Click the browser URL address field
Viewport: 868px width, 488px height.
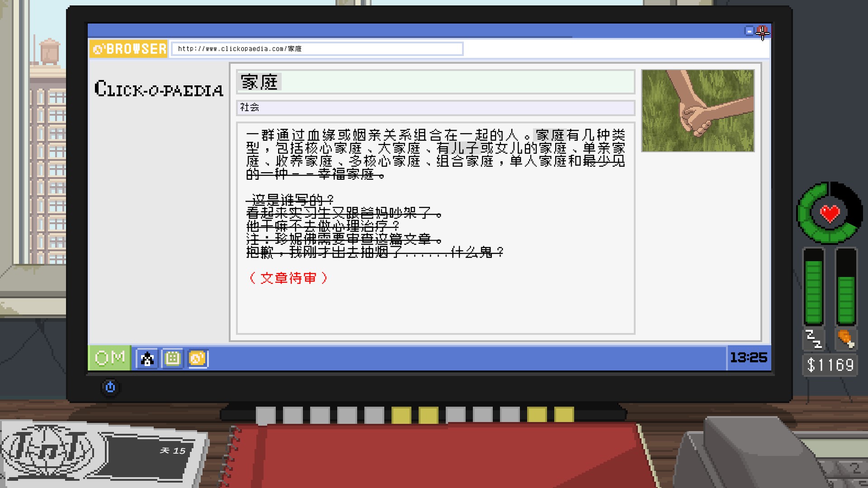click(x=316, y=49)
